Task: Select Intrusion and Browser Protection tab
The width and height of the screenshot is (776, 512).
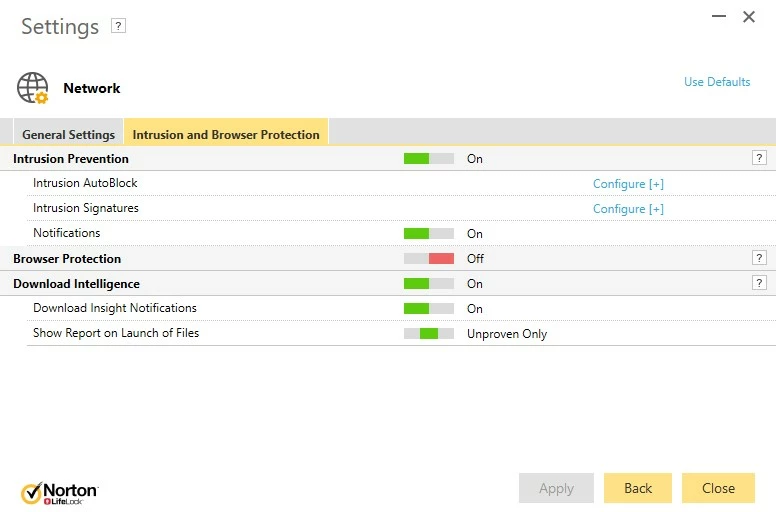Action: (x=226, y=134)
